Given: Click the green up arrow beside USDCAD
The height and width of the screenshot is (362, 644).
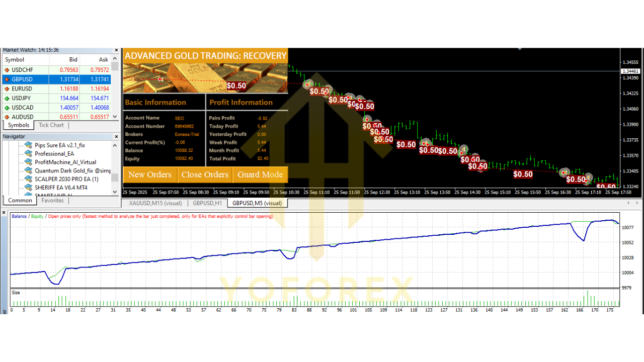Looking at the screenshot, I should pyautogui.click(x=6, y=107).
